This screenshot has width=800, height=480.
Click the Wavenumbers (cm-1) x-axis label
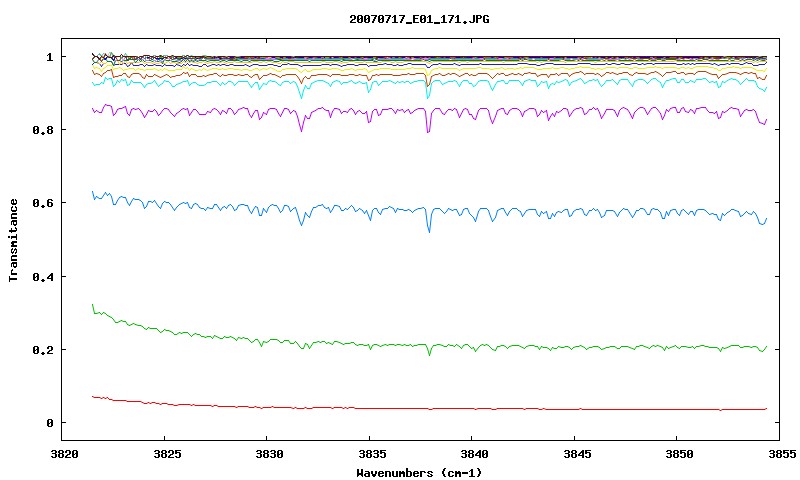click(419, 473)
